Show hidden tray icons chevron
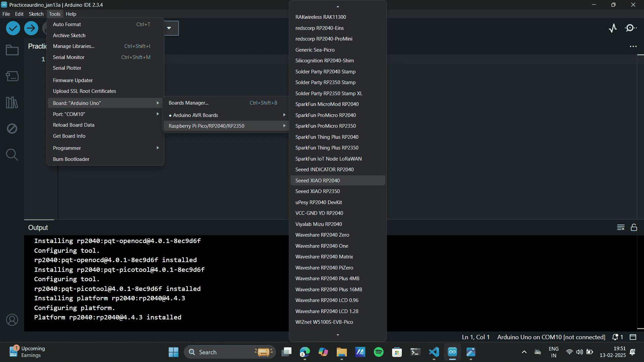The height and width of the screenshot is (362, 644). [524, 352]
